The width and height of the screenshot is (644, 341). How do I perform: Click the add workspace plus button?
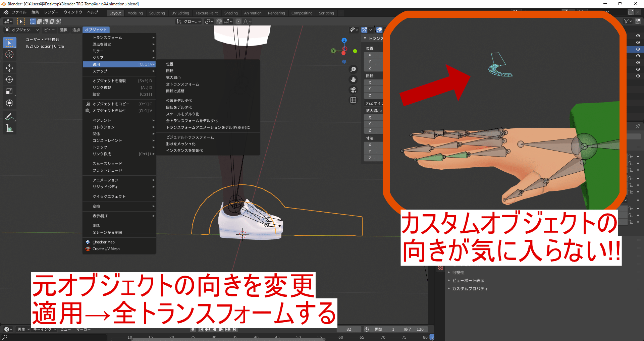[x=341, y=13]
